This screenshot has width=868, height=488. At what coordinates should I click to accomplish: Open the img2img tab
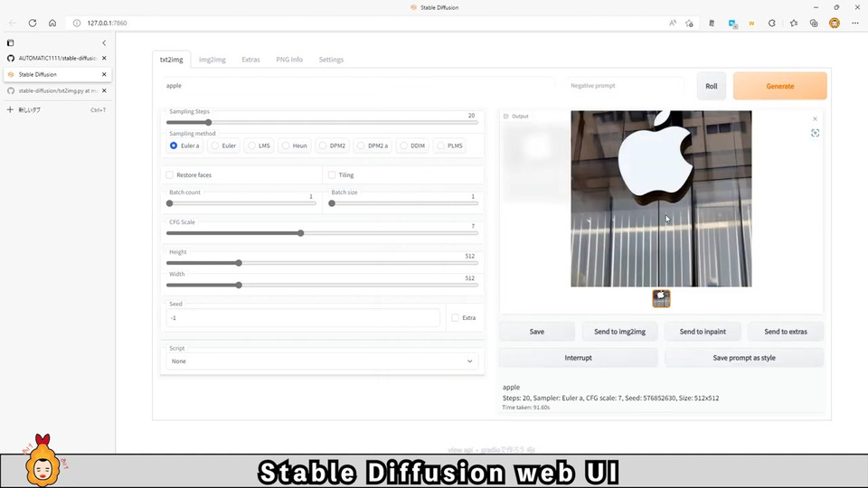point(212,60)
